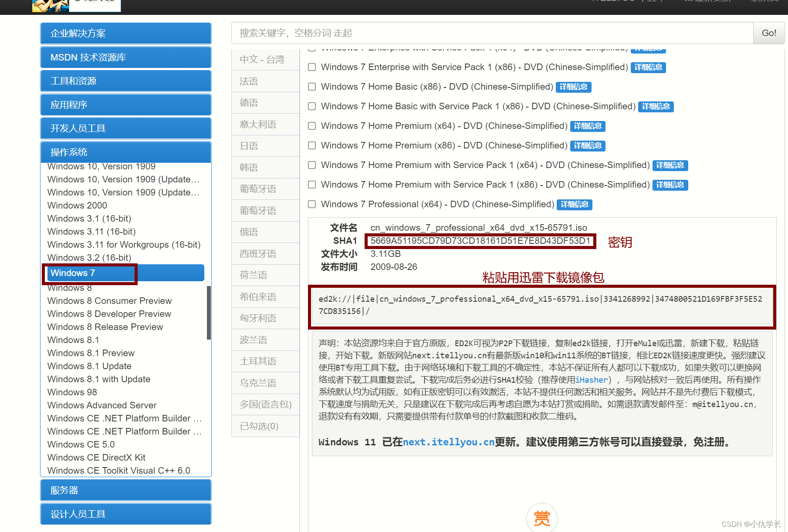This screenshot has height=532, width=788.
Task: Select Windows 3.1 (16-bit) entry
Action: click(x=89, y=219)
